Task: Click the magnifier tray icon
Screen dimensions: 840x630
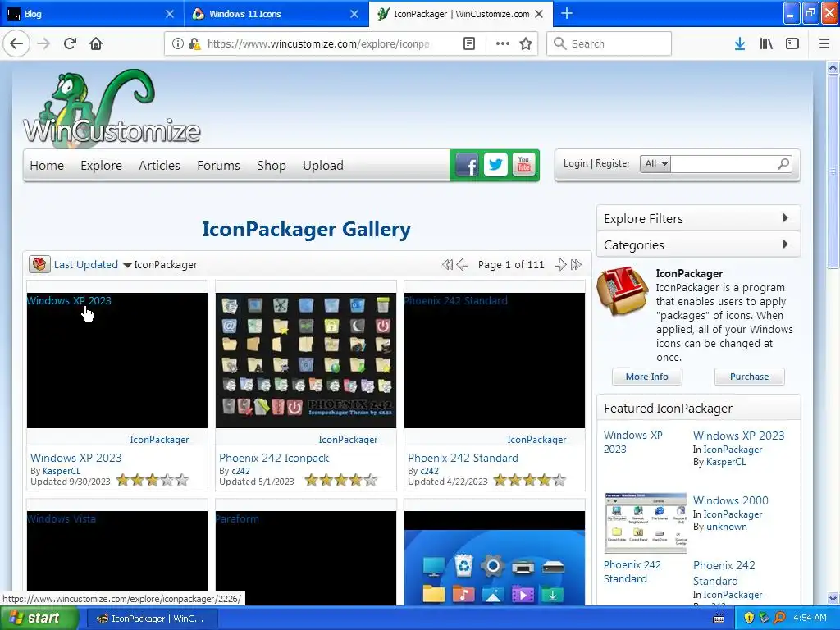Action: coord(780,619)
